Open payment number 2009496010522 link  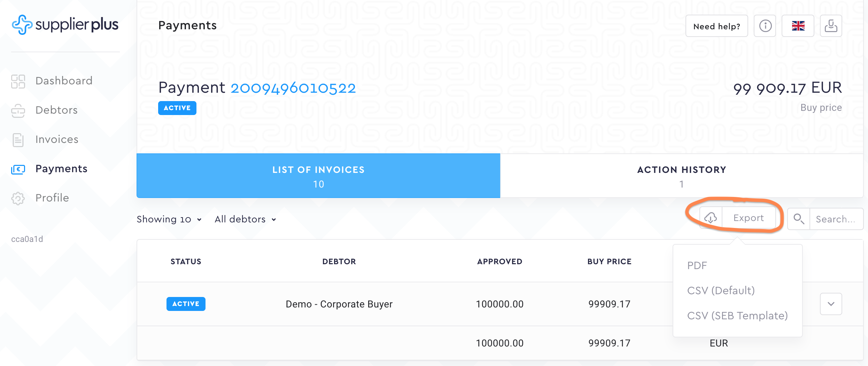click(293, 88)
